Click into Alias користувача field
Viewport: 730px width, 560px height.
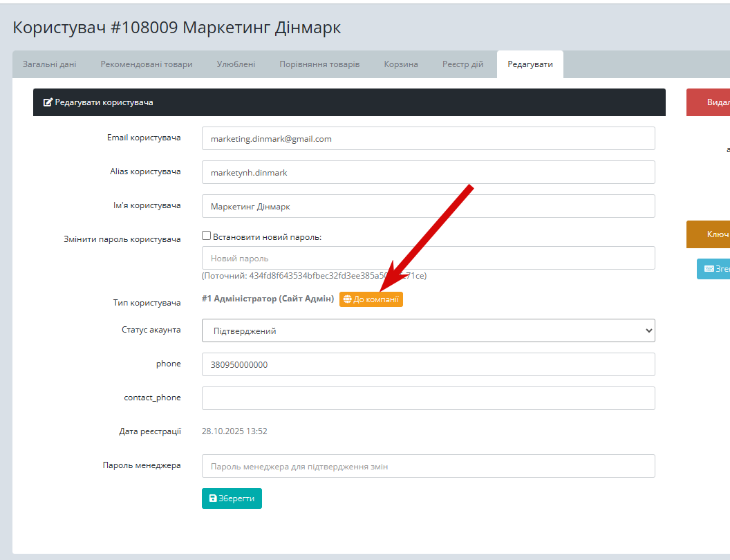[429, 172]
